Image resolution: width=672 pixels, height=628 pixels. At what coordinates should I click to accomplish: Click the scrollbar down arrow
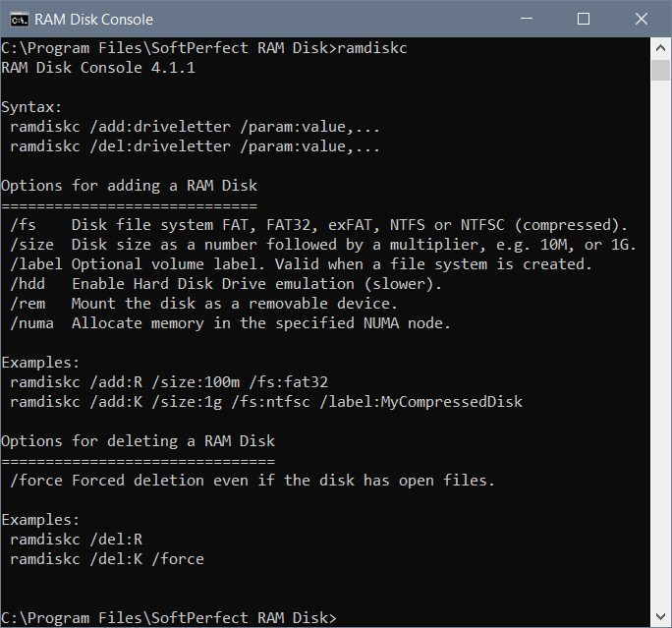[x=660, y=617]
